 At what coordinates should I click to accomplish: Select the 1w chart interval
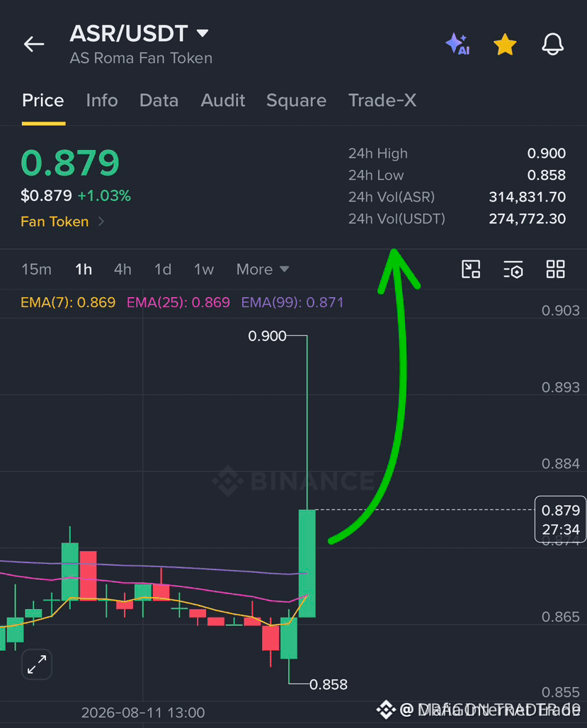[203, 270]
